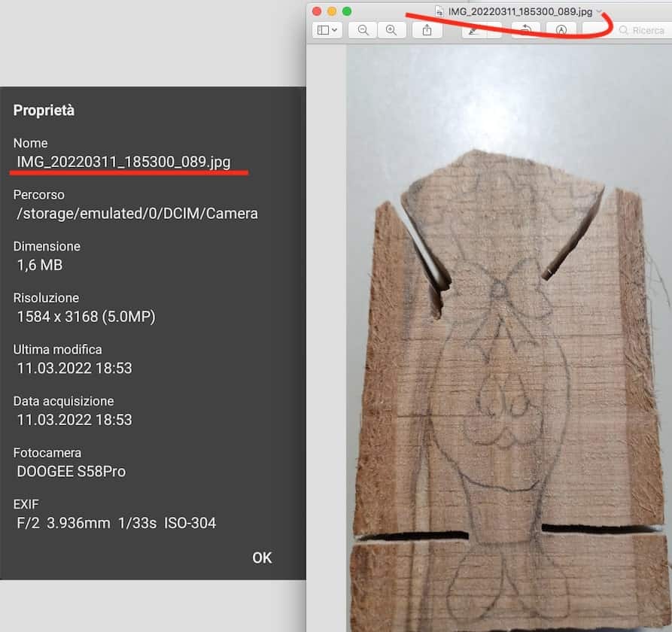Open the Share menu in Preview toolbar
This screenshot has width=672, height=632.
click(427, 30)
